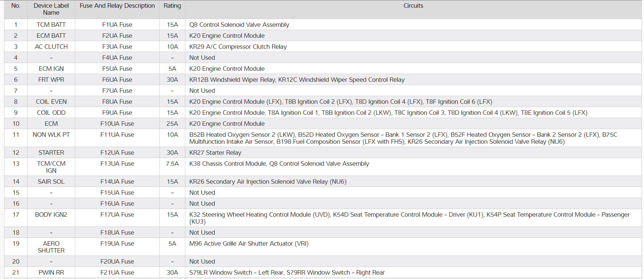
Task: Click the TCM/CCM IGN device label
Action: (x=51, y=167)
